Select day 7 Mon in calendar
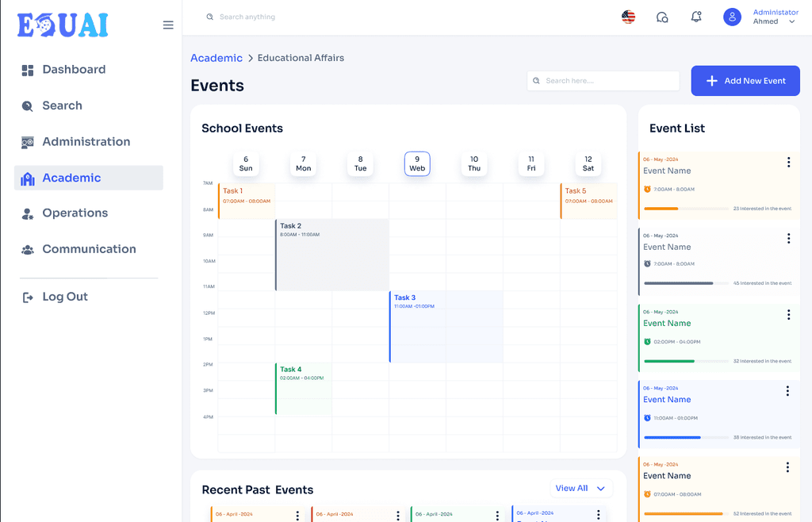 pyautogui.click(x=304, y=163)
